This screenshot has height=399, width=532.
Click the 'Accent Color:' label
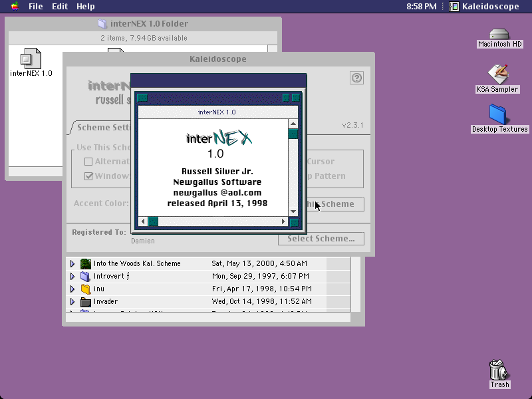(x=101, y=203)
